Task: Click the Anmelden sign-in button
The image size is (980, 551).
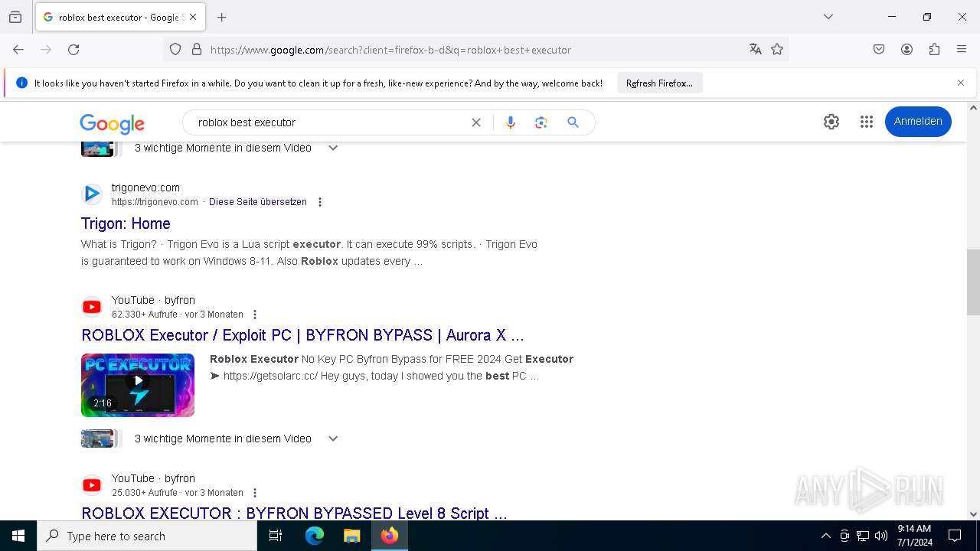Action: click(x=918, y=122)
